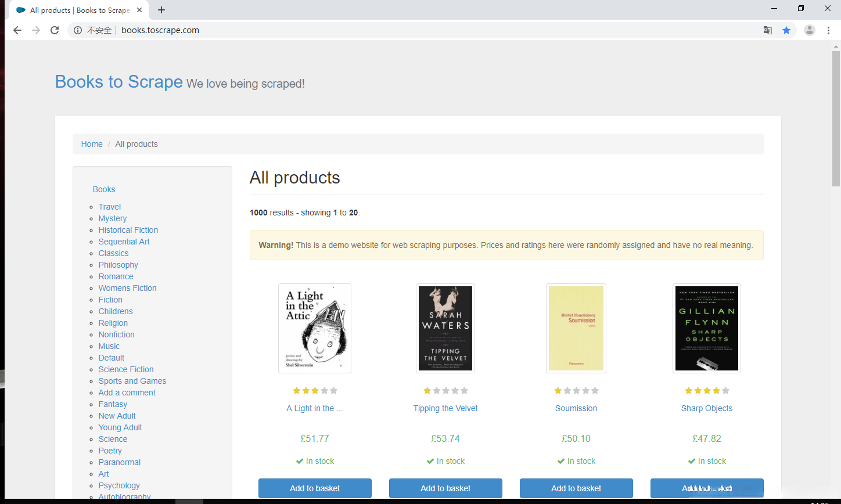This screenshot has height=504, width=841.
Task: Click the site info icon in address bar
Action: tap(78, 30)
